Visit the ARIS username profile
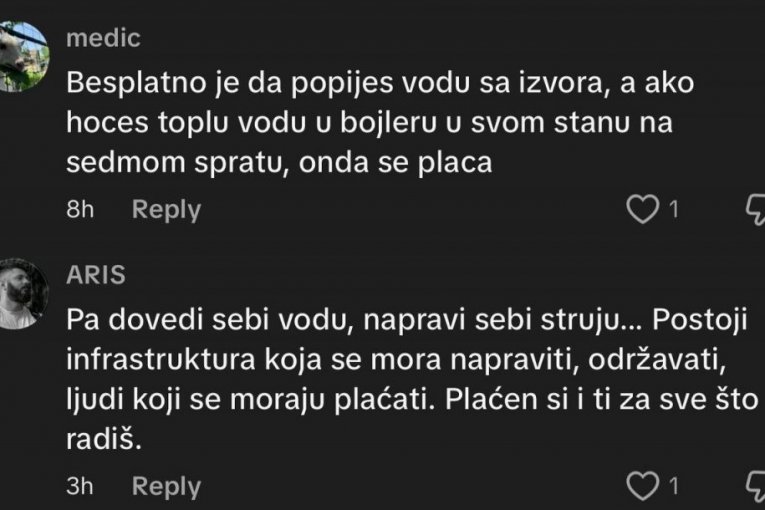Image resolution: width=765 pixels, height=510 pixels. [96, 276]
